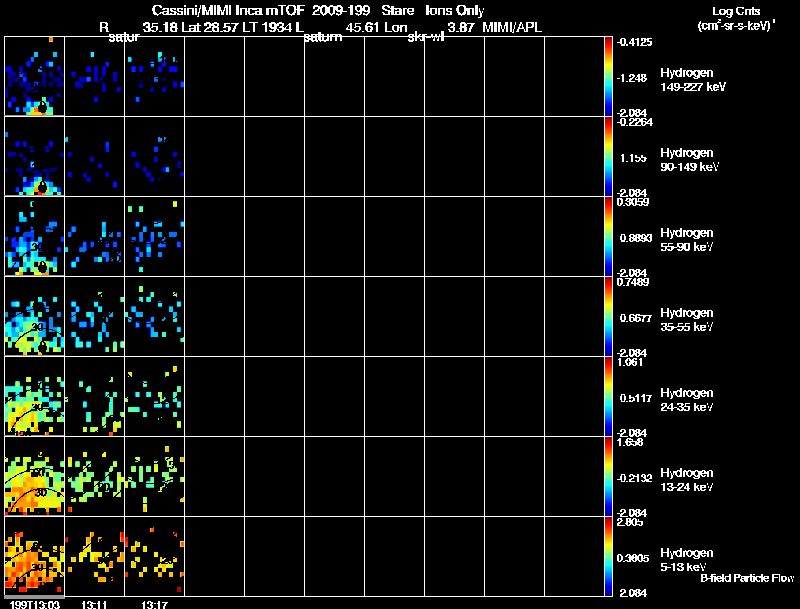Viewport: 800px width, 609px height.
Task: Click the 35-55 keV image at 13:17
Action: [155, 316]
